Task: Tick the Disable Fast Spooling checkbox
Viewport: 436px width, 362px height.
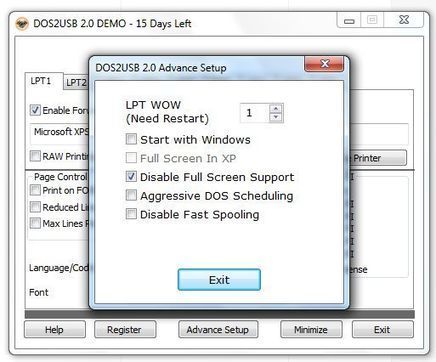Action: pyautogui.click(x=131, y=214)
